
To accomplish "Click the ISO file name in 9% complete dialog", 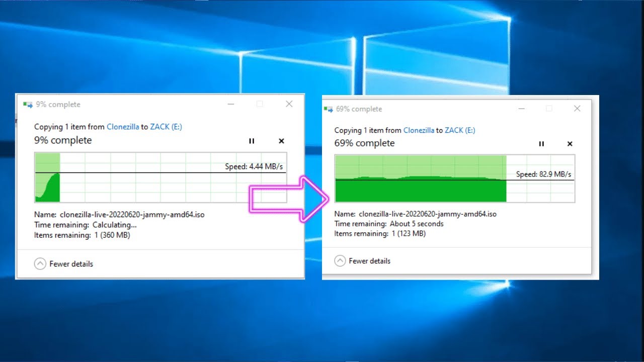I will coord(132,215).
